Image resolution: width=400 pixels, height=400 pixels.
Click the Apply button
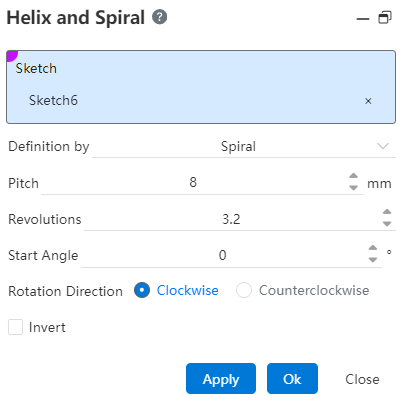point(221,379)
